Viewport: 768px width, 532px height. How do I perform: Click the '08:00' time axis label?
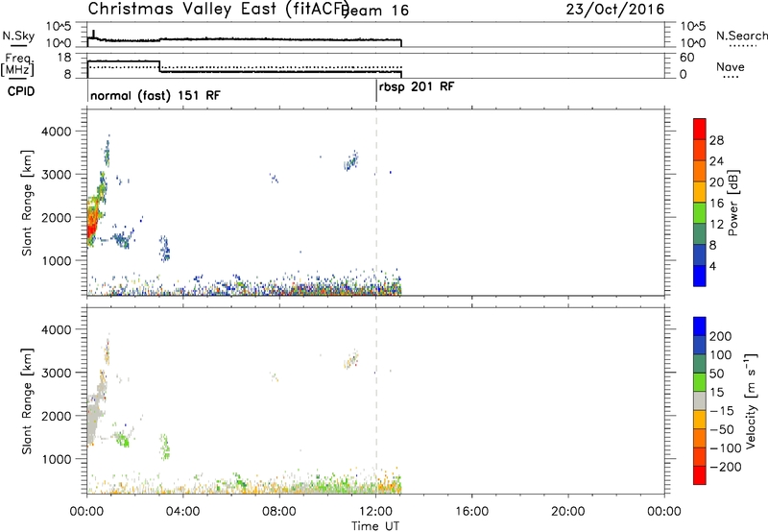[279, 512]
